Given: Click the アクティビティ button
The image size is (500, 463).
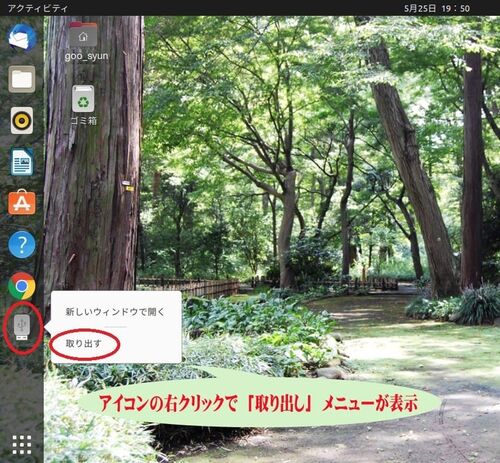Looking at the screenshot, I should click(x=38, y=8).
